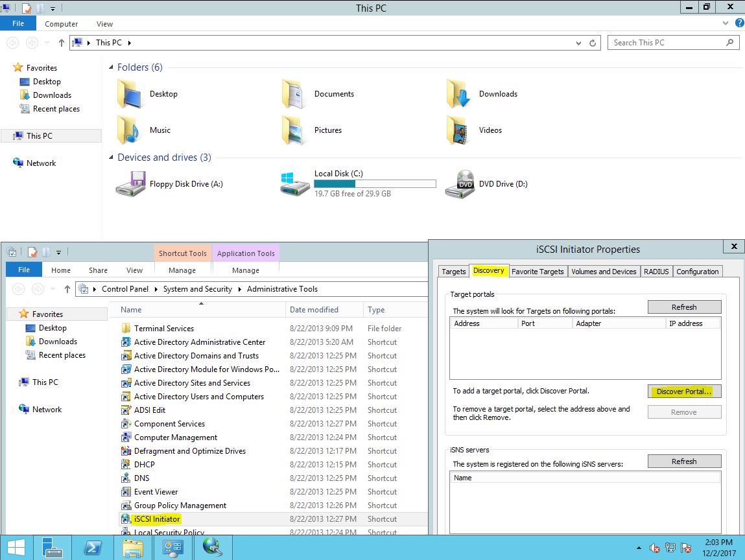Open the iSCSI Initiator shortcut
This screenshot has height=560, width=745.
pyautogui.click(x=156, y=519)
